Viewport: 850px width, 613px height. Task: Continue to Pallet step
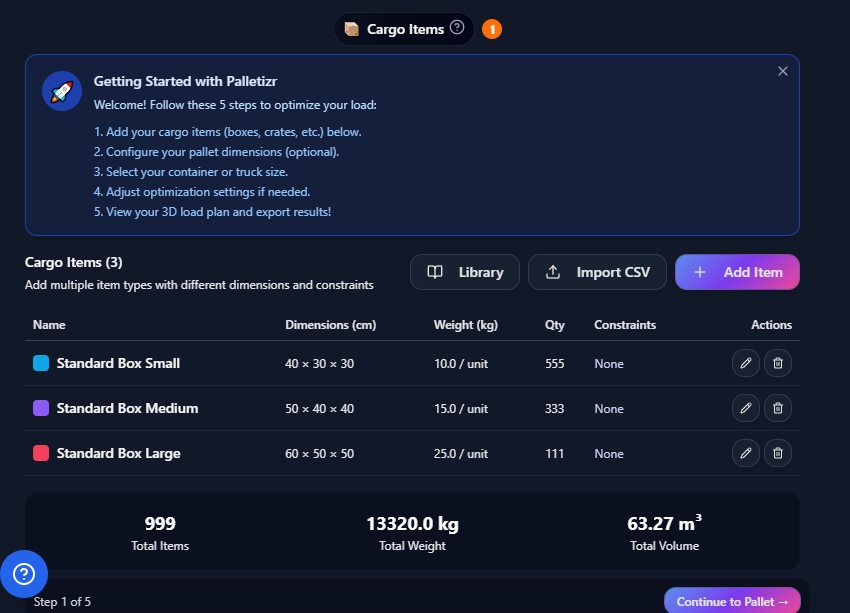pos(732,601)
